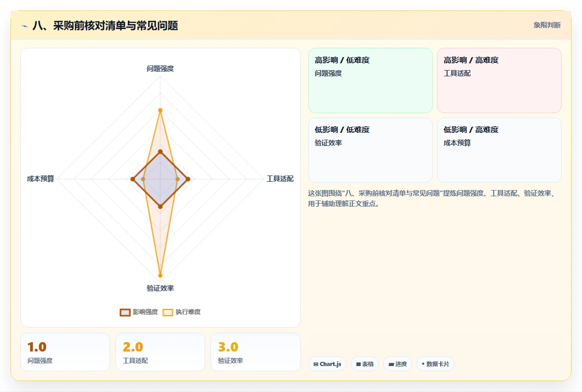The width and height of the screenshot is (582, 392).
Task: Click the brown data point toward 成本预算
Action: (x=133, y=179)
